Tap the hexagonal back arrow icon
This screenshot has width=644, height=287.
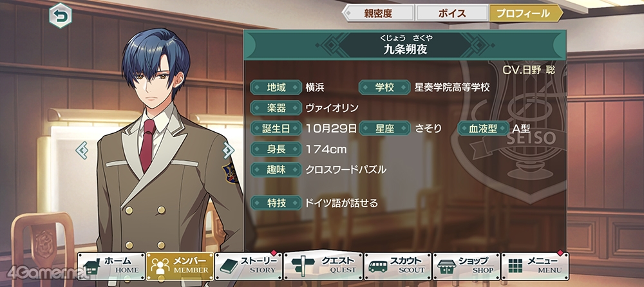coord(61,17)
